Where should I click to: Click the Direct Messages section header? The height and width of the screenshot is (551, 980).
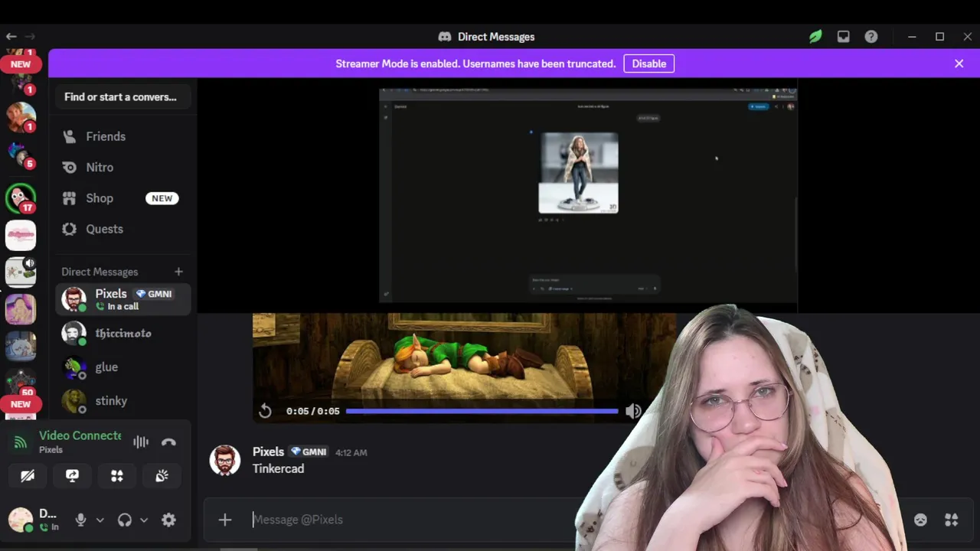100,272
